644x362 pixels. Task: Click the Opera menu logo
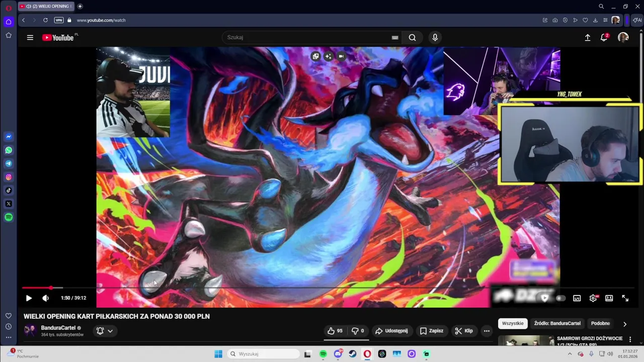point(9,8)
